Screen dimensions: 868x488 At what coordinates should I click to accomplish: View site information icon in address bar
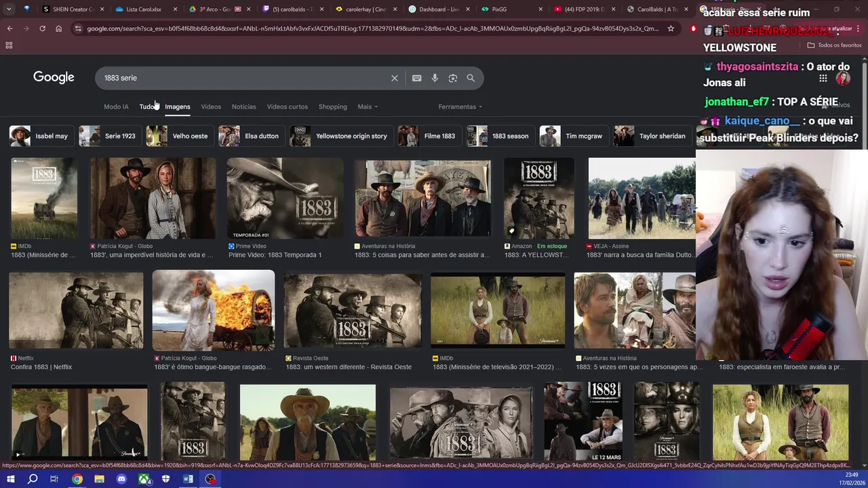point(78,28)
